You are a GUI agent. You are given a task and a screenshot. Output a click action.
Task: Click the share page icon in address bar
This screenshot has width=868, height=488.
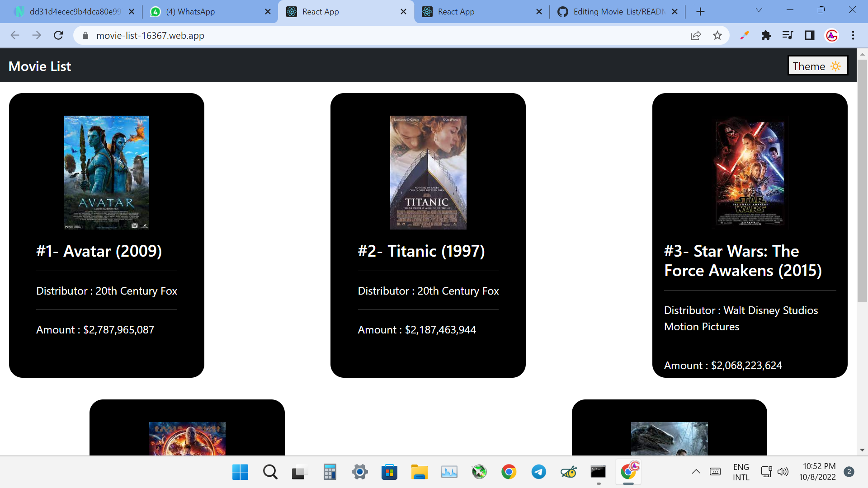[x=696, y=35]
